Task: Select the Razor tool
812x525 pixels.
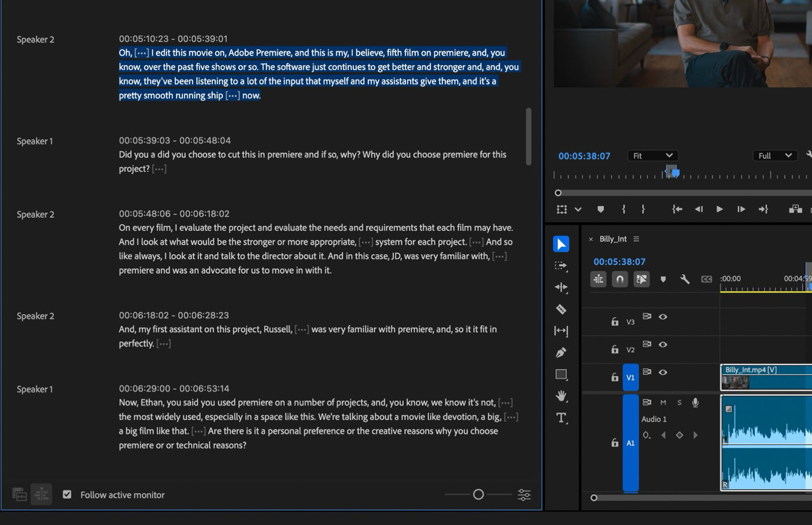Action: tap(561, 309)
